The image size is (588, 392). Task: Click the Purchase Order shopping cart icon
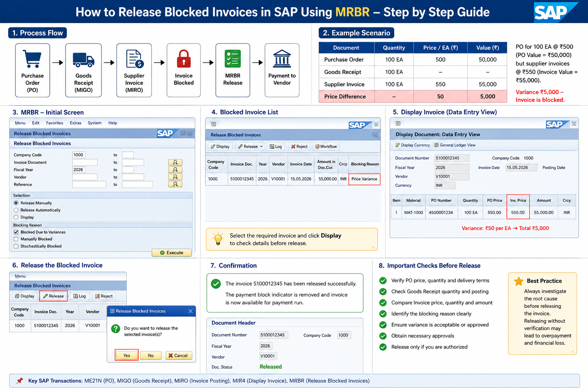pyautogui.click(x=32, y=59)
